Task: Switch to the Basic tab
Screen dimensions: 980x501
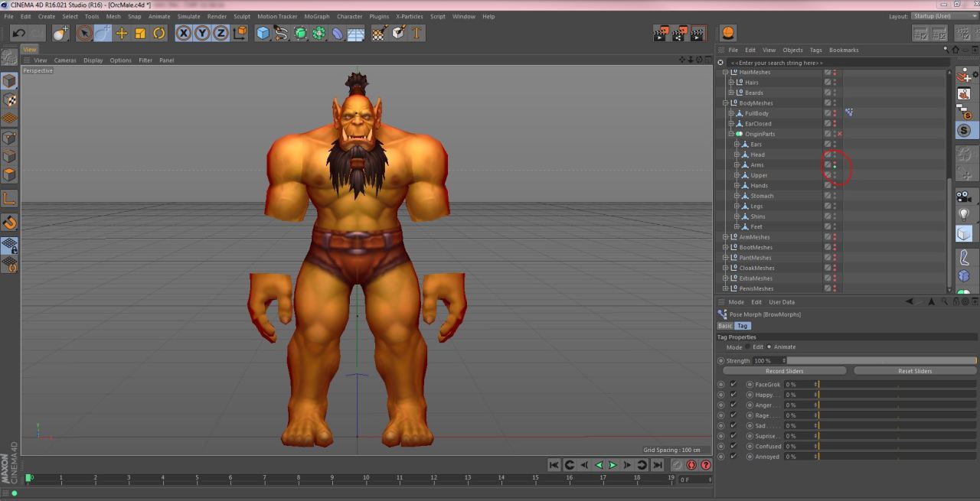Action: [724, 326]
